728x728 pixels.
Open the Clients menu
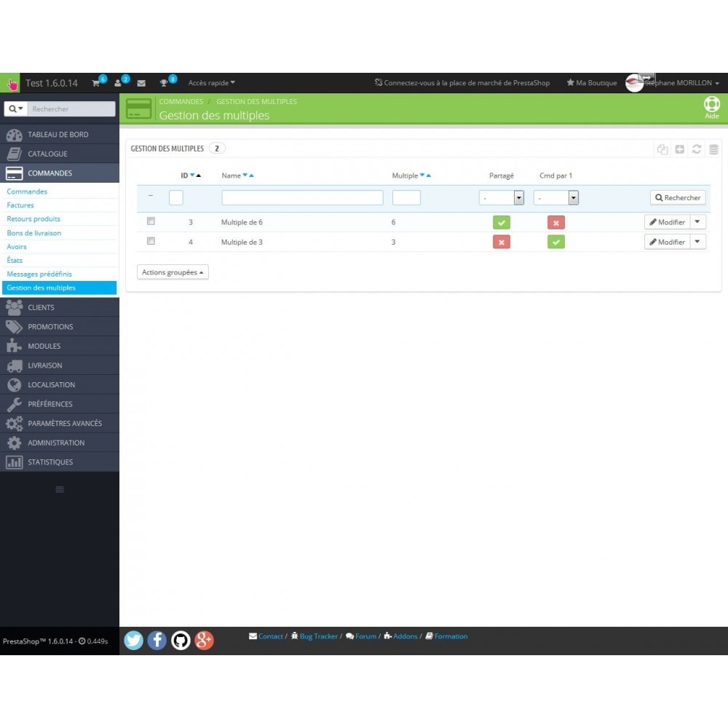point(60,307)
